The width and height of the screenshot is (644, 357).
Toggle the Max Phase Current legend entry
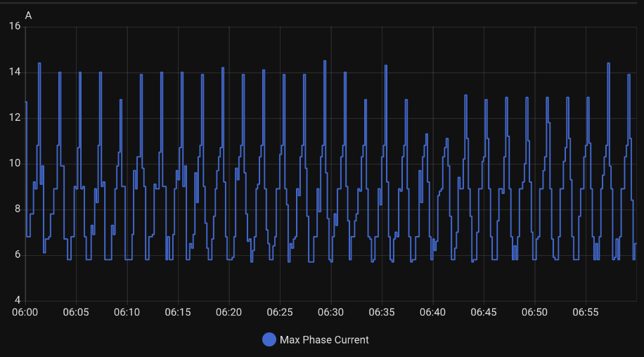tap(316, 339)
